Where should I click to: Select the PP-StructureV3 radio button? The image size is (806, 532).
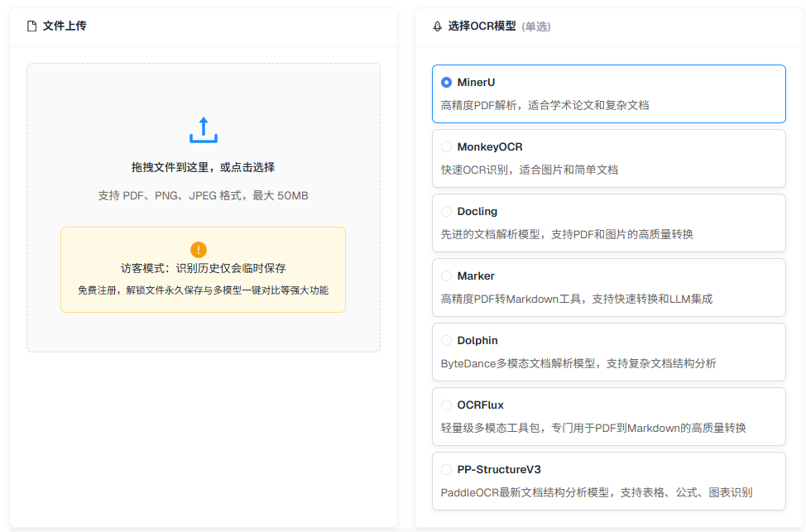446,469
